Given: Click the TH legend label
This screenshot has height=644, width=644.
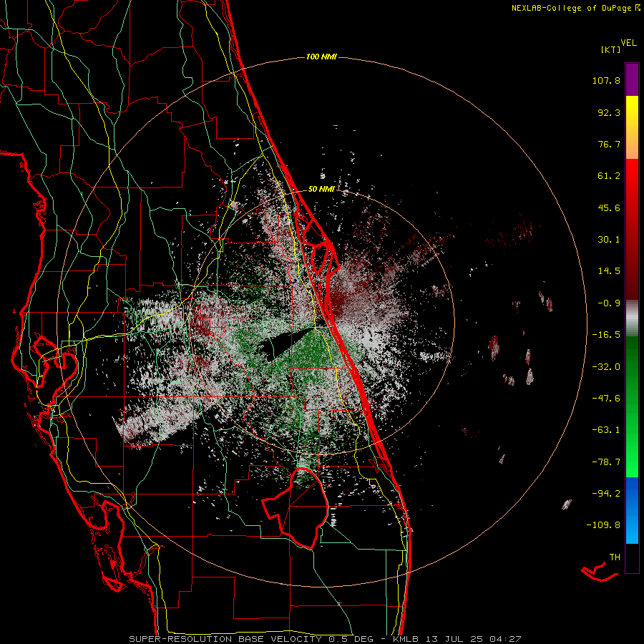Looking at the screenshot, I should [x=615, y=557].
